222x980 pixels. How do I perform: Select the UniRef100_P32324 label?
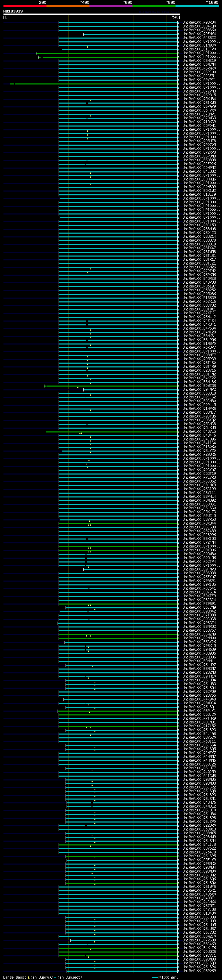[199, 600]
